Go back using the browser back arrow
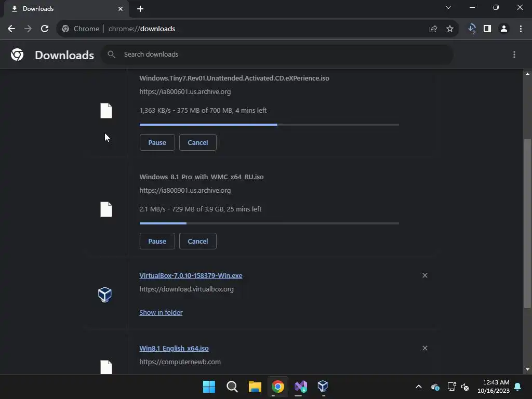Screen dimensions: 532x399 [x=11, y=29]
